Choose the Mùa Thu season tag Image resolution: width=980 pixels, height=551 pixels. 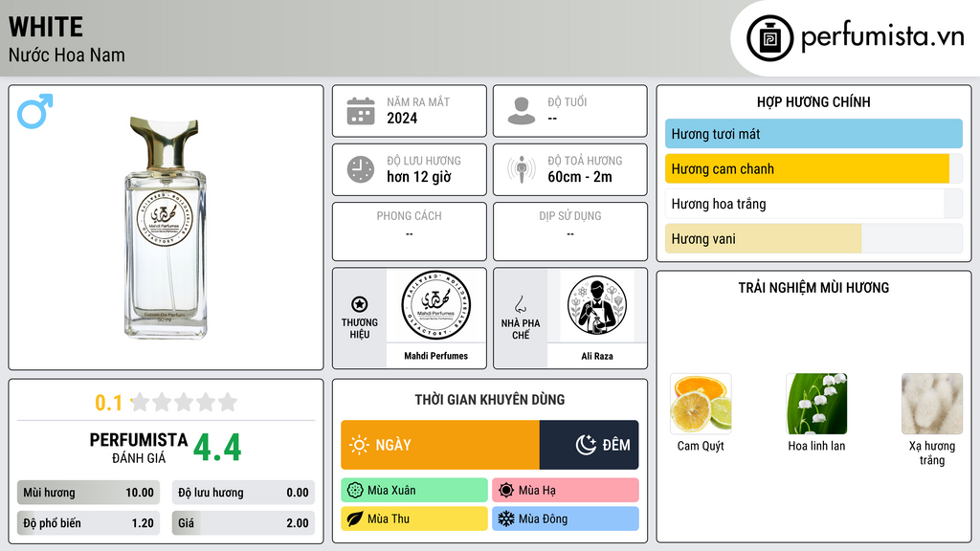(414, 518)
